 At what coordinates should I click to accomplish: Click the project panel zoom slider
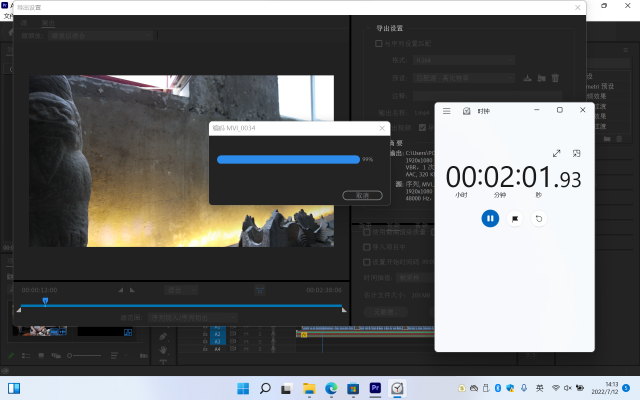[84, 356]
